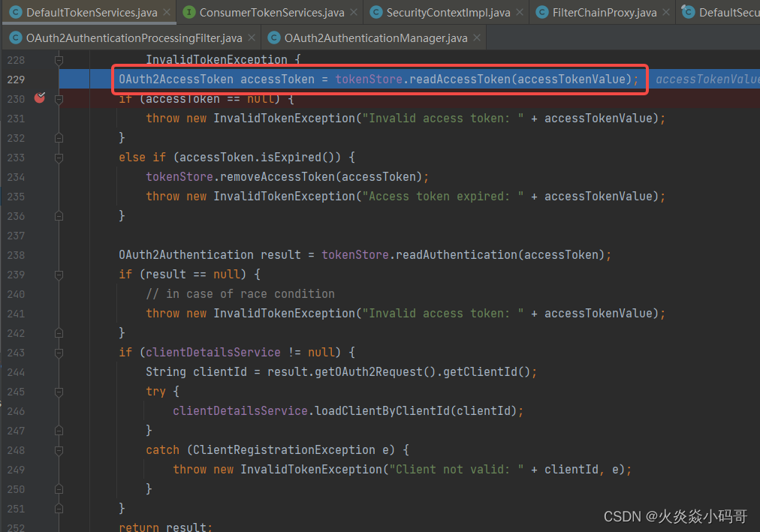
Task: Click modified class icon on rightmost DefaultSecu tab
Action: coord(688,12)
